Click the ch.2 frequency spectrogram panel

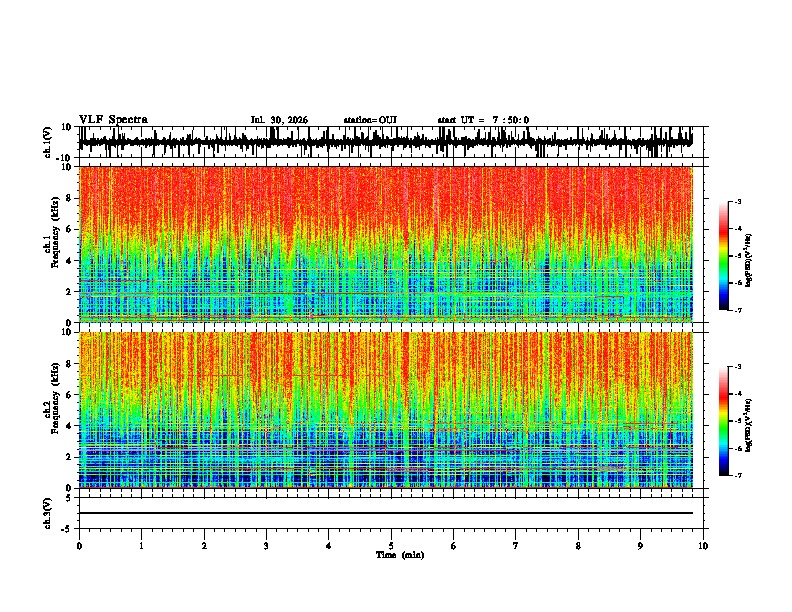[x=386, y=410]
